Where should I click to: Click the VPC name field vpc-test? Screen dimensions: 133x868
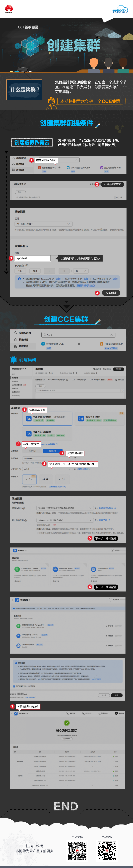click(x=33, y=258)
